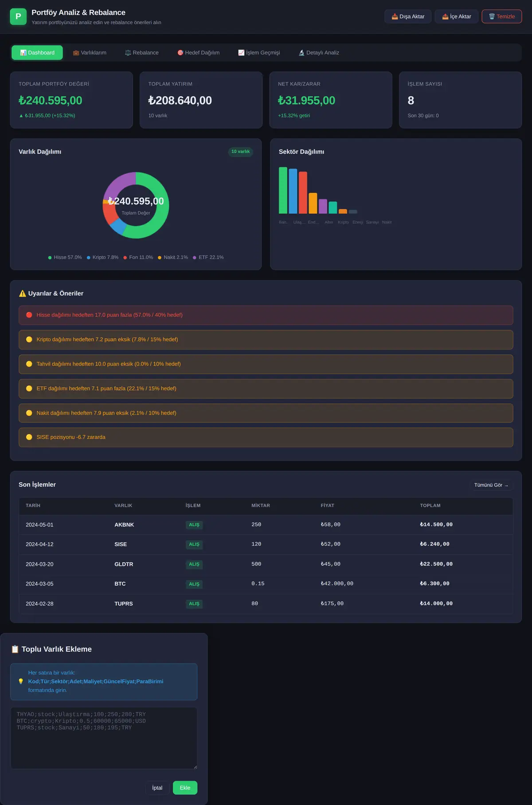Click the Dışa Aktar export button
Image resolution: width=532 pixels, height=805 pixels.
(408, 16)
